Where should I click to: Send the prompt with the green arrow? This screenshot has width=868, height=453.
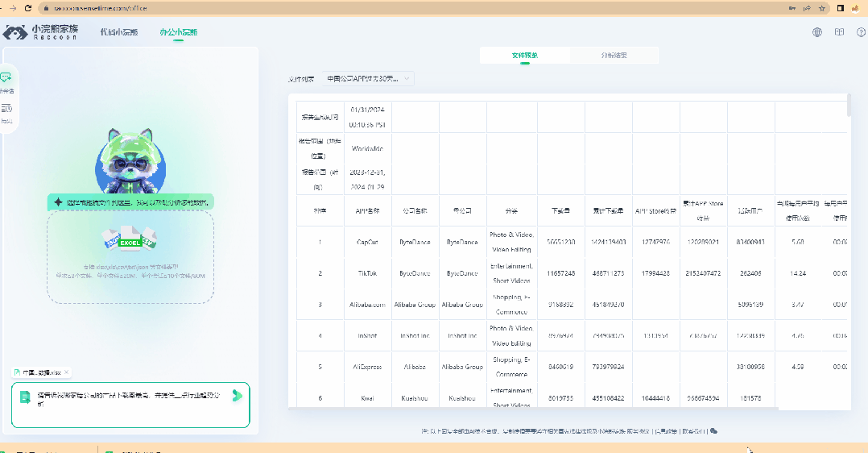(237, 395)
